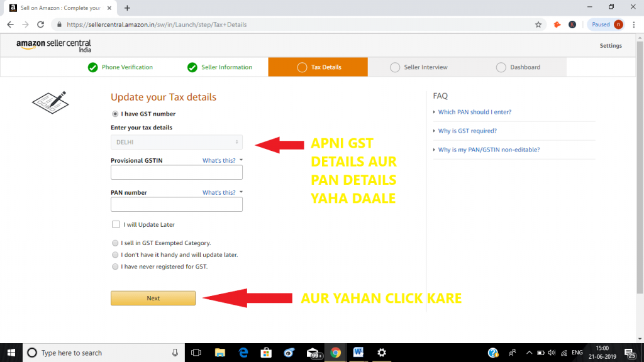Click the browser back arrow

pyautogui.click(x=10, y=25)
